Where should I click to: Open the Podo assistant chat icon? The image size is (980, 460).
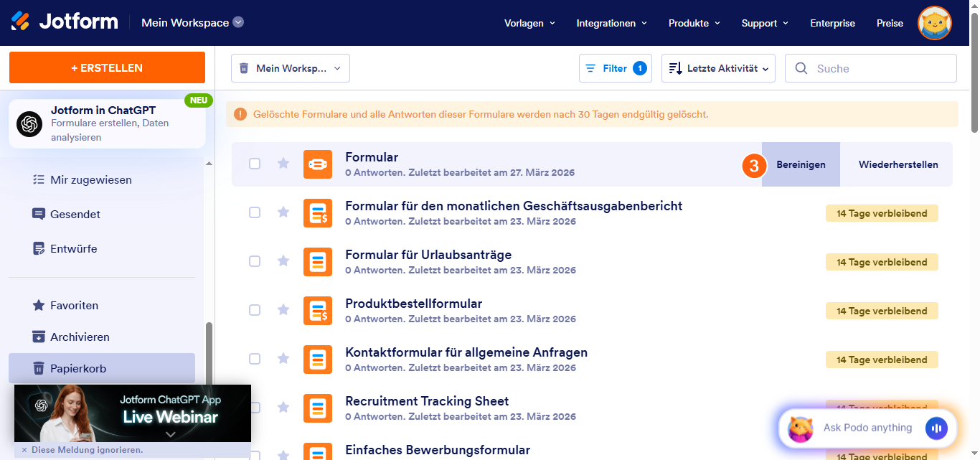click(x=800, y=428)
